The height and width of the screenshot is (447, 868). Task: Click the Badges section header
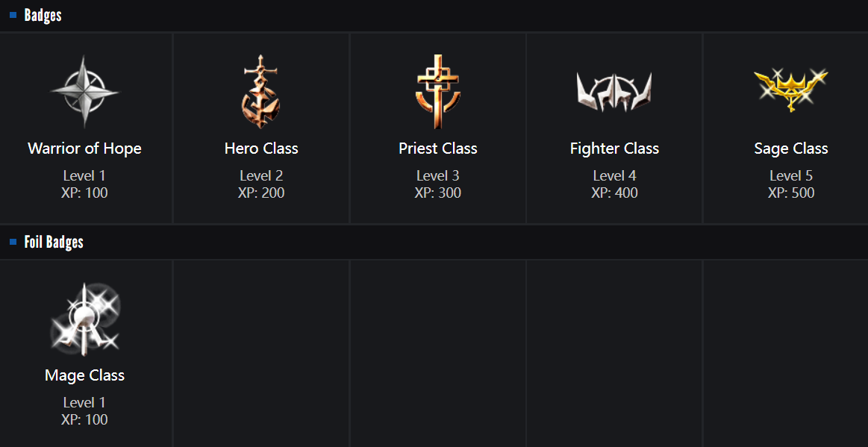[43, 15]
